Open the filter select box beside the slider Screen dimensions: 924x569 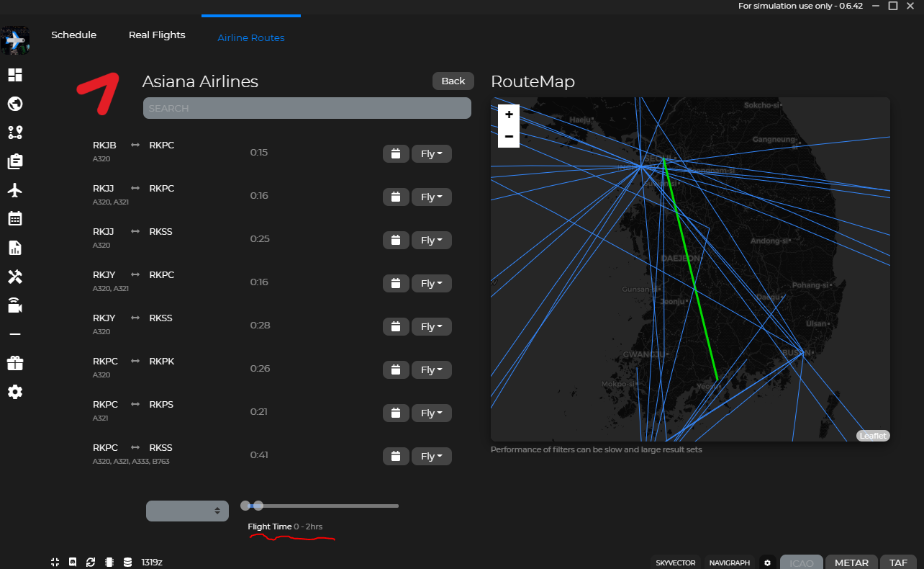point(187,511)
